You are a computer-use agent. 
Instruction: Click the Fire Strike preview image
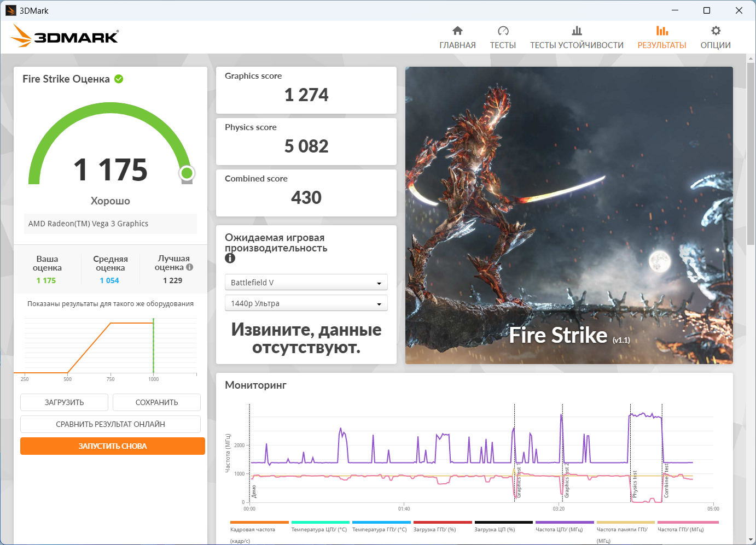coord(569,215)
